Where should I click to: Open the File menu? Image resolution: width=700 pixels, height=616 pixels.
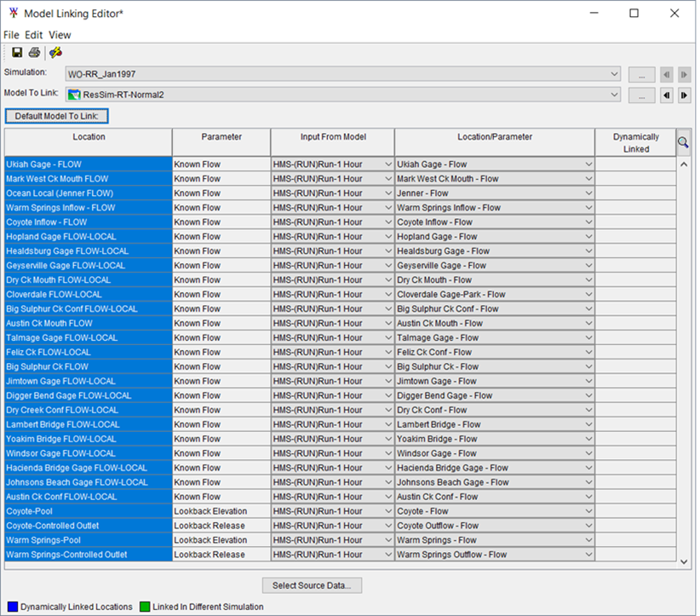pyautogui.click(x=11, y=35)
